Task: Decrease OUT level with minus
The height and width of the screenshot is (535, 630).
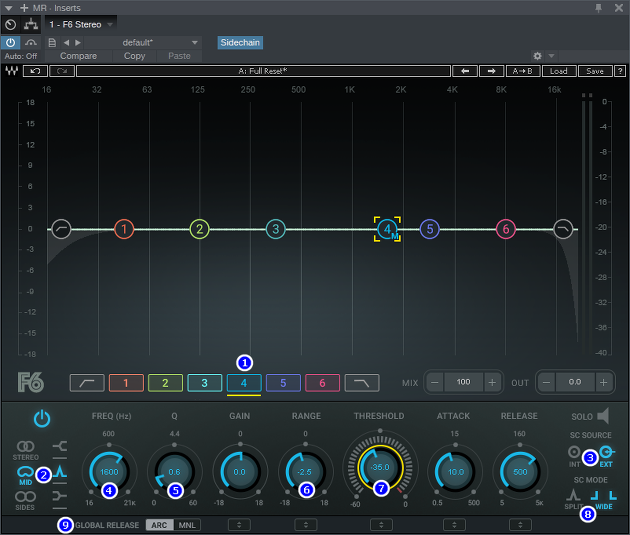Action: coord(547,382)
